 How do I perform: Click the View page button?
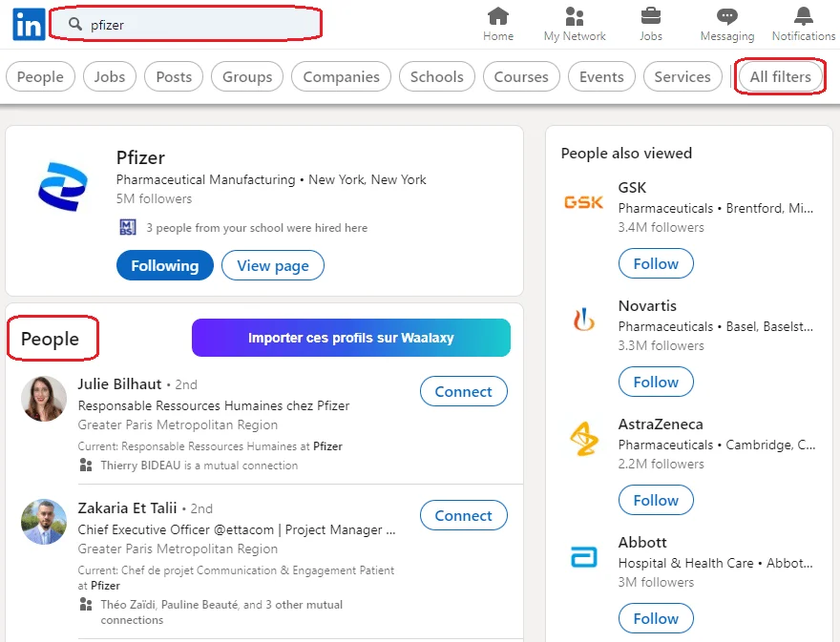tap(273, 265)
